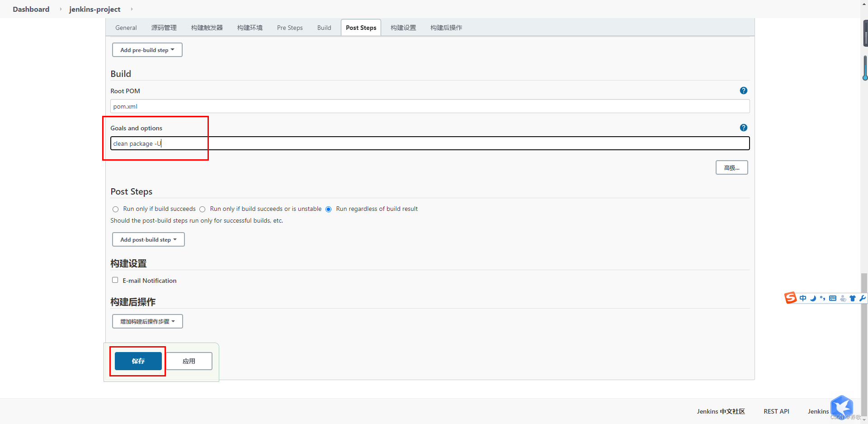
Task: Switch to the 构建后操作 tab
Action: tap(446, 28)
